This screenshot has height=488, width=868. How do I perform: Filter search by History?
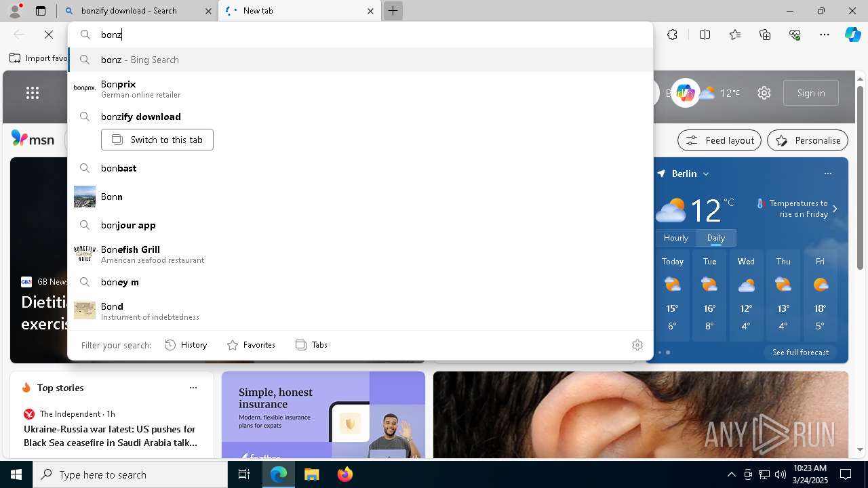click(x=186, y=345)
